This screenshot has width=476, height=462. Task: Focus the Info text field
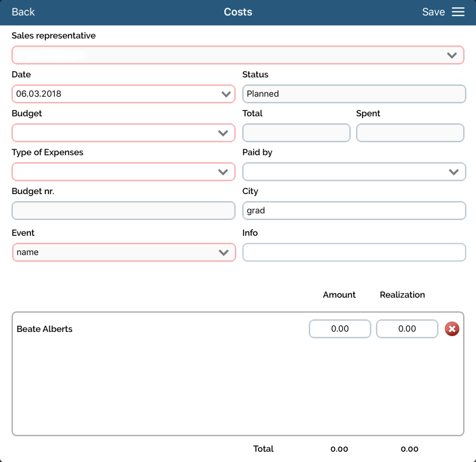354,252
